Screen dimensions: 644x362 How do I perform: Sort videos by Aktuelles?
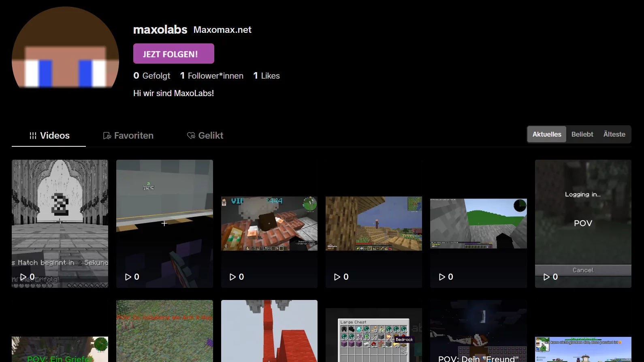pyautogui.click(x=546, y=134)
